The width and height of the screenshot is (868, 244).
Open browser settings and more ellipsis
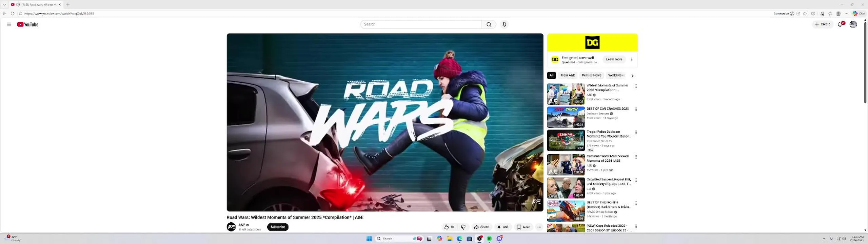(846, 14)
